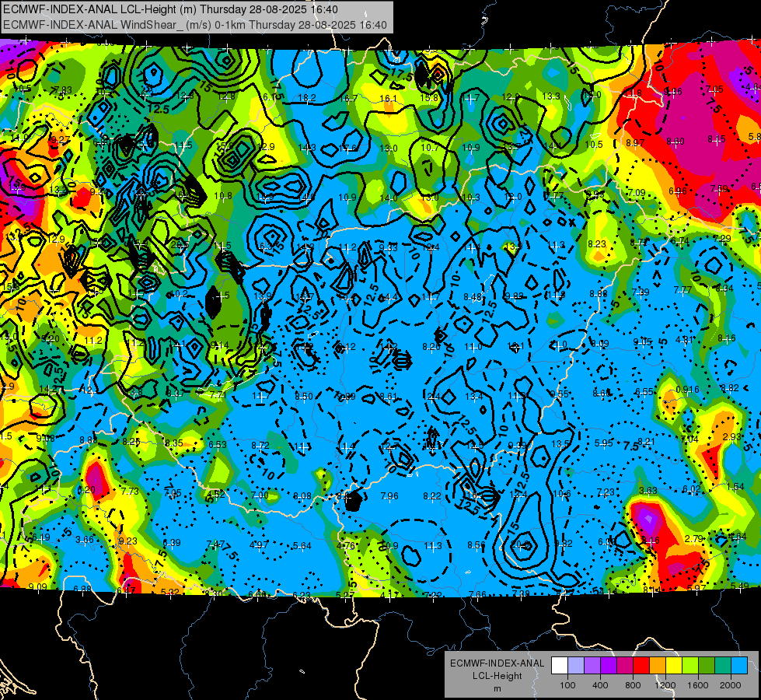The height and width of the screenshot is (700, 761).
Task: Click the grid value 4.76
Action: 346,545
